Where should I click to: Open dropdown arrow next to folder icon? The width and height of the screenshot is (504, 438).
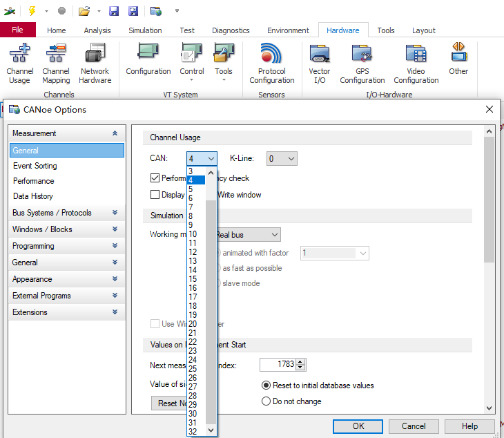pos(99,11)
